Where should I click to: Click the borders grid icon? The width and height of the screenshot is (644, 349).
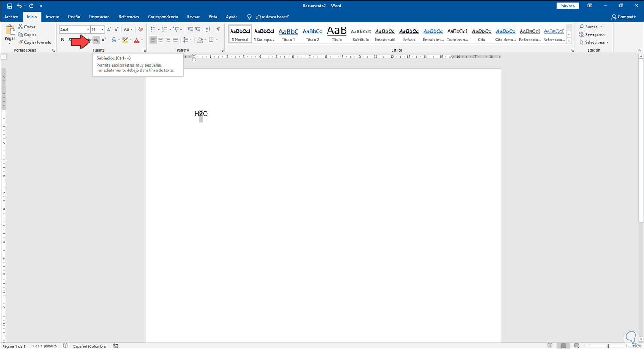[211, 40]
